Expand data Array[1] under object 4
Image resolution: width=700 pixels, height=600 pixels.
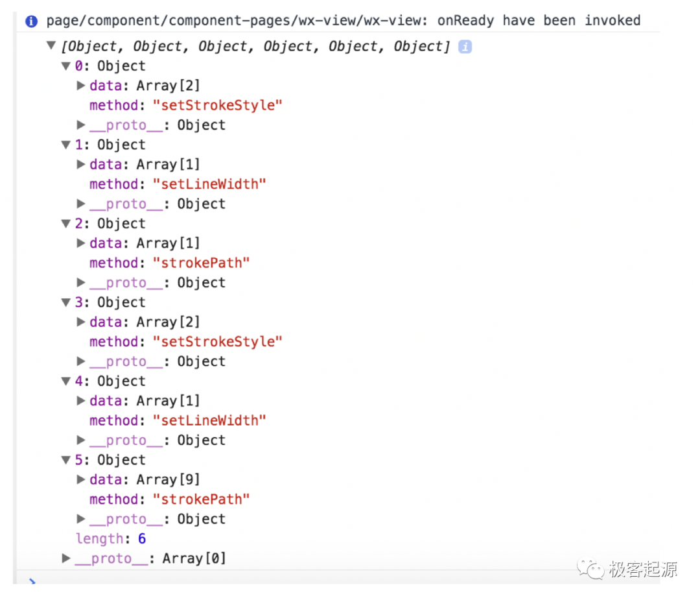pyautogui.click(x=81, y=400)
